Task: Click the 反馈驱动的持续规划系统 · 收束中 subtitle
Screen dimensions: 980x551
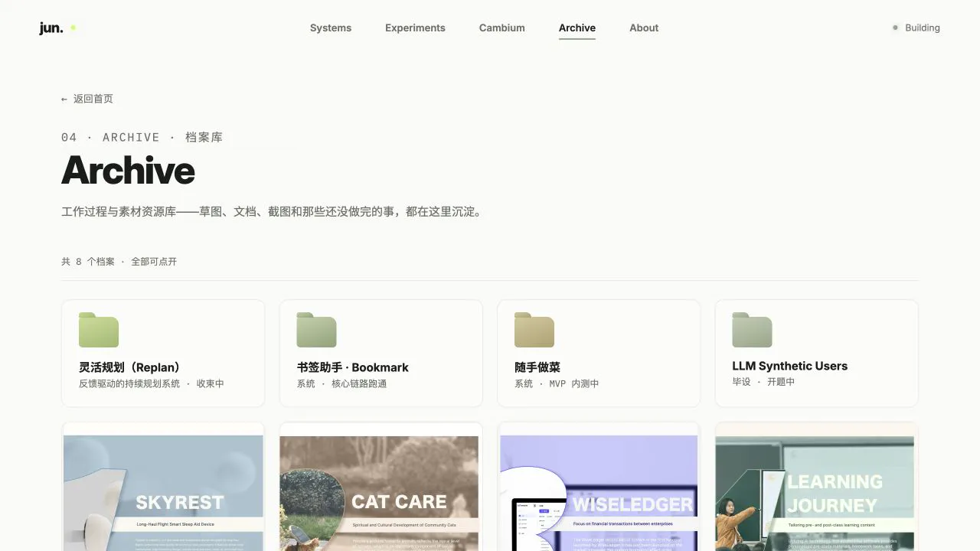Action: point(152,383)
